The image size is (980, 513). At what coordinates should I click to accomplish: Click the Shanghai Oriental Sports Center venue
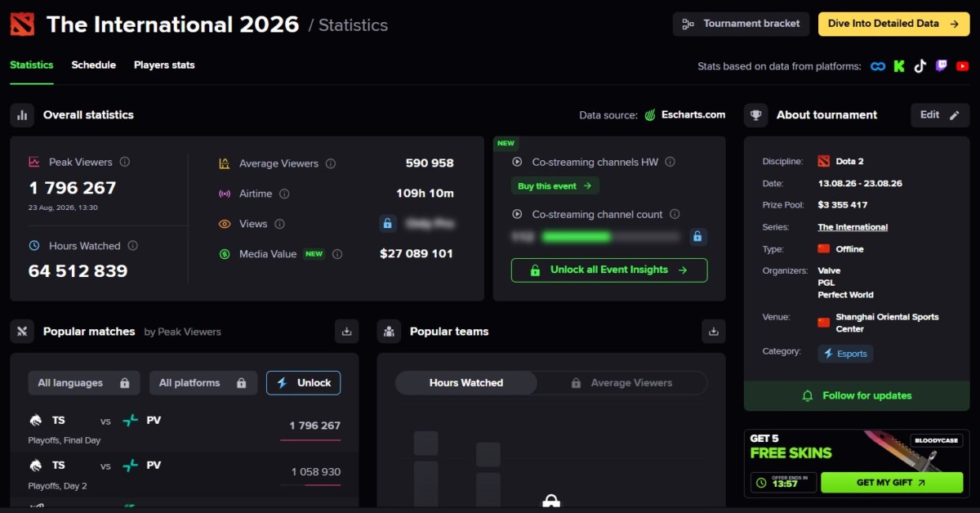(887, 323)
